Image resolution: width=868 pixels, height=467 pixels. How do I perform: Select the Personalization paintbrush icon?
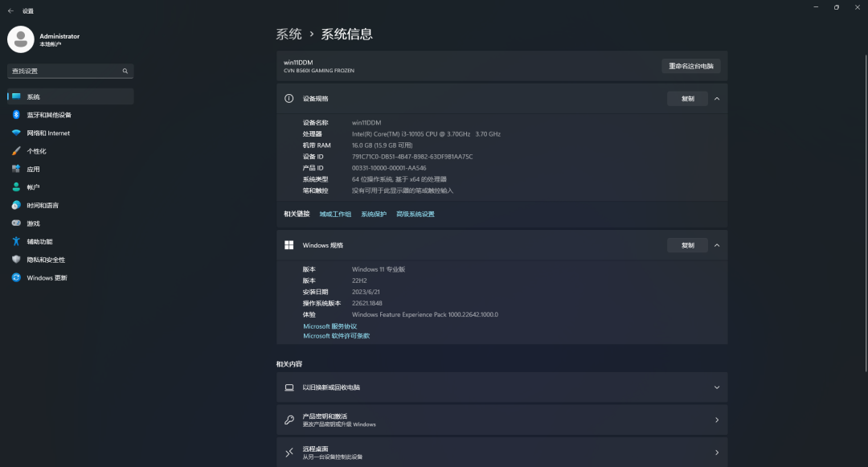(x=16, y=151)
